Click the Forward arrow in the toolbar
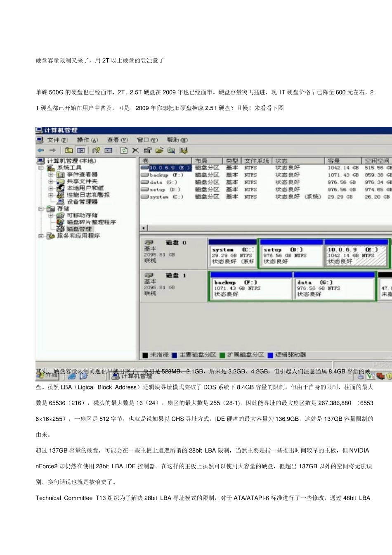This screenshot has height=555, width=392. coord(52,150)
